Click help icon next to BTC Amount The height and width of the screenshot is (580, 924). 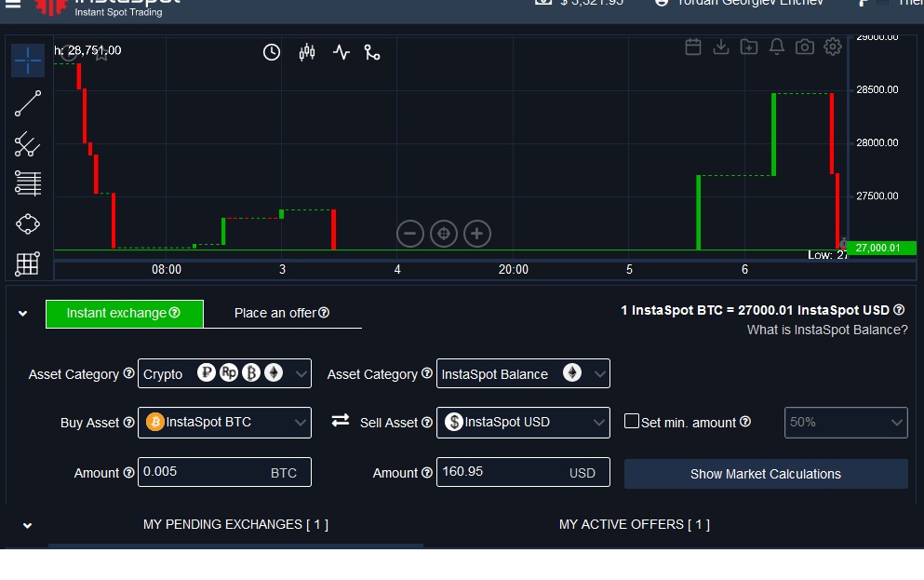pyautogui.click(x=128, y=473)
